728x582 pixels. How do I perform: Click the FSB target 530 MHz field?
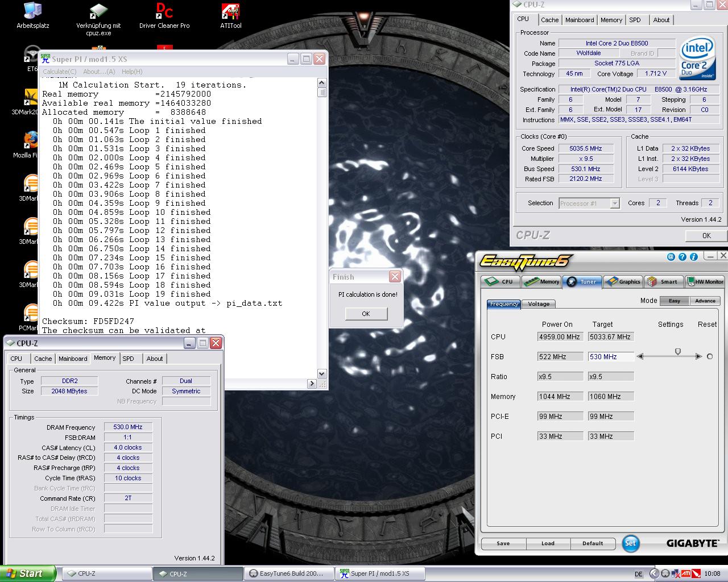click(x=611, y=357)
